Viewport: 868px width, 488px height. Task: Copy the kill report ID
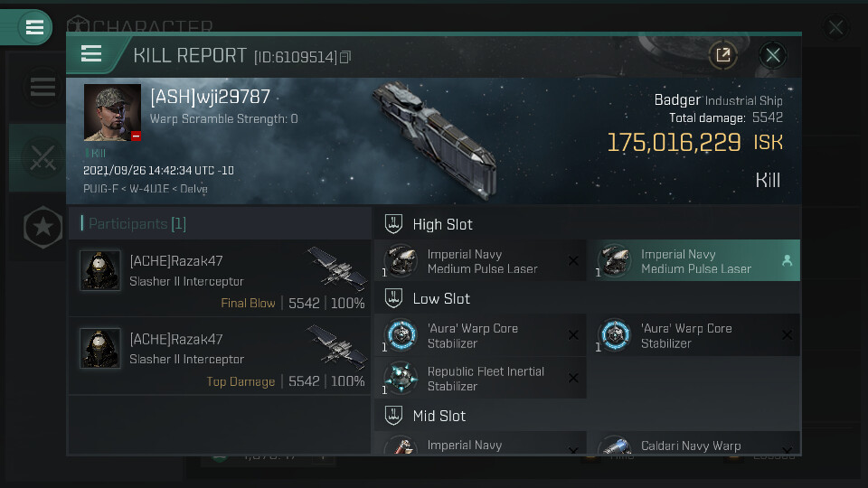pyautogui.click(x=345, y=58)
